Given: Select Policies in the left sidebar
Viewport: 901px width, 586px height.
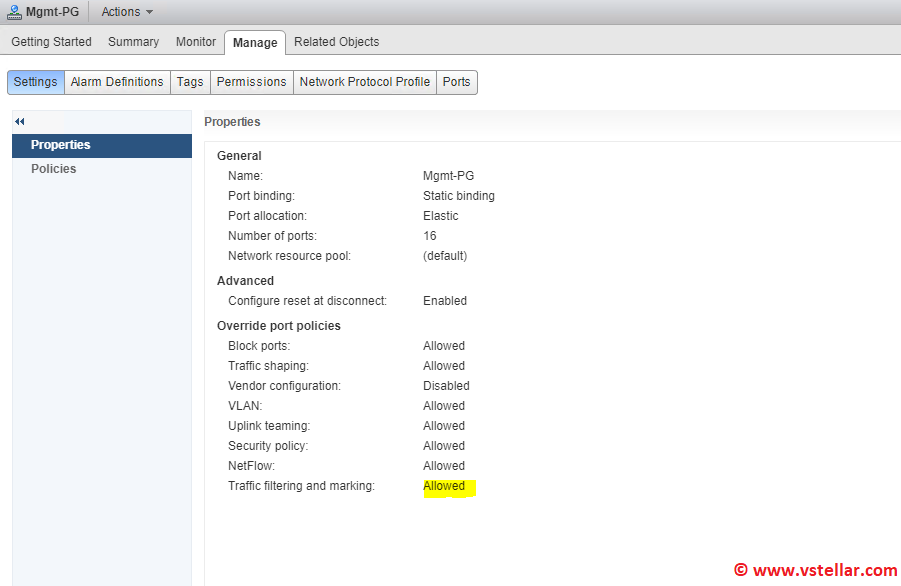Looking at the screenshot, I should 53,169.
